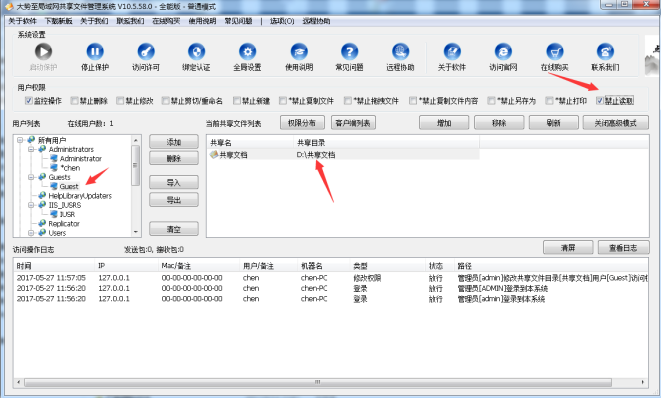Click the 权限分布 button
Image resolution: width=661 pixels, height=398 pixels.
[302, 123]
